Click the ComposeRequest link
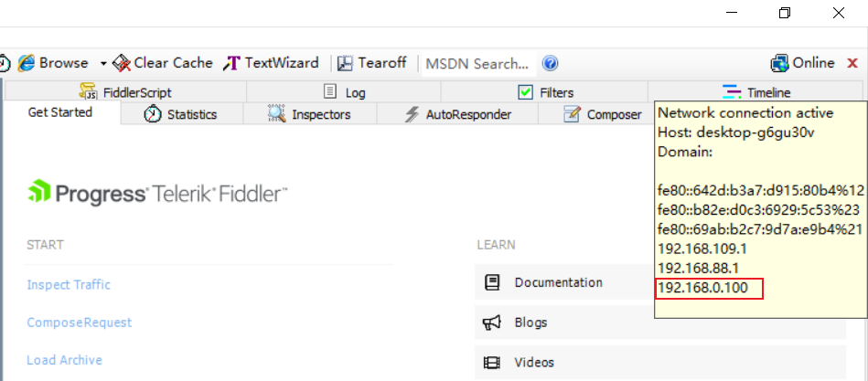Screen dimensions: 868x381 point(79,323)
